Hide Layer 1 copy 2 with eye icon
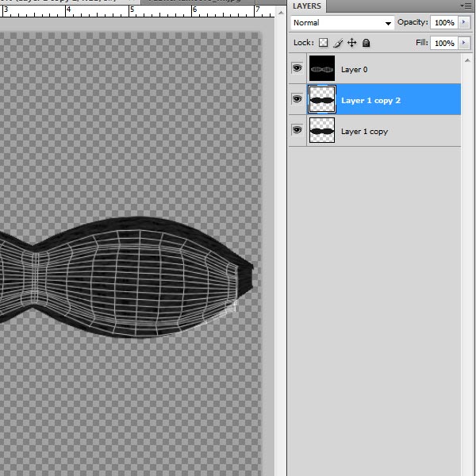This screenshot has width=476, height=476. pyautogui.click(x=297, y=99)
